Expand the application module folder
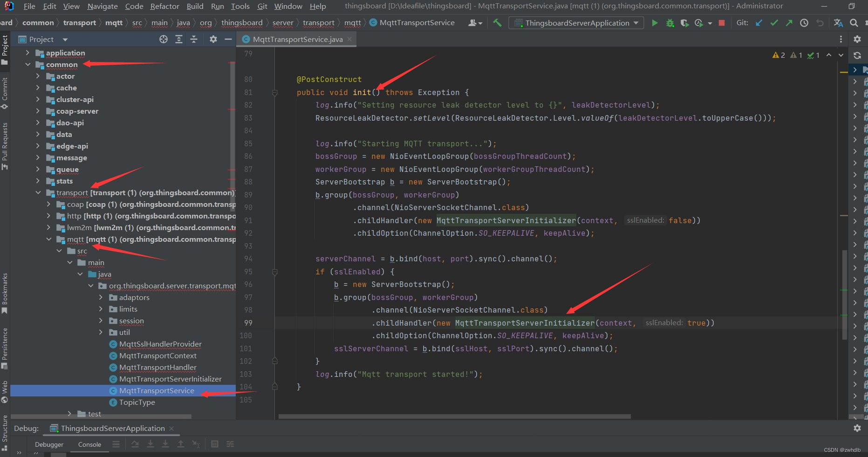The height and width of the screenshot is (457, 868). click(27, 53)
